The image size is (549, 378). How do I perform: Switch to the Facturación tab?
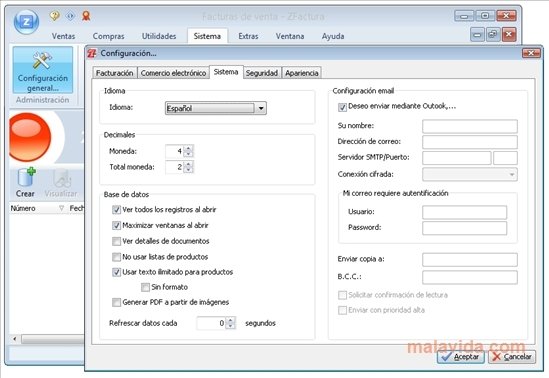coord(114,73)
